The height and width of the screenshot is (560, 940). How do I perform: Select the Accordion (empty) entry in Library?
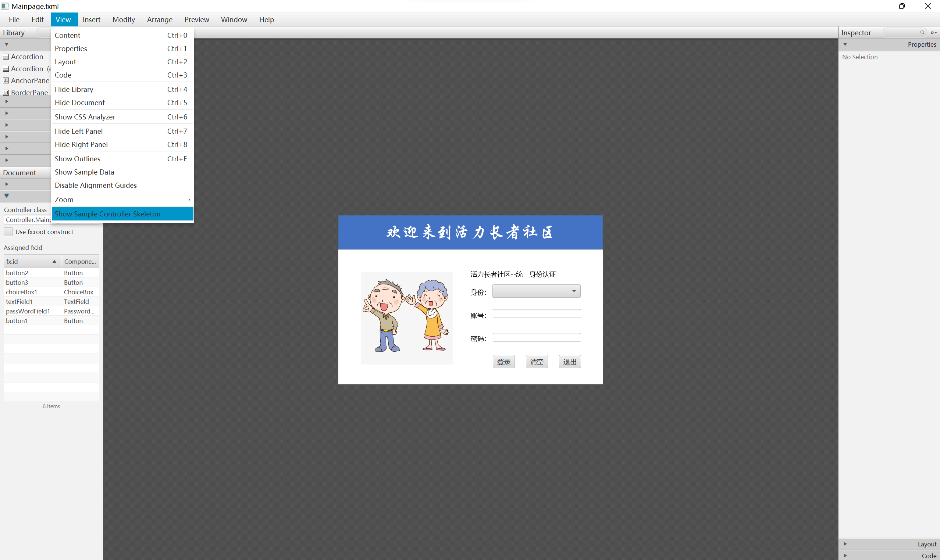(26, 69)
